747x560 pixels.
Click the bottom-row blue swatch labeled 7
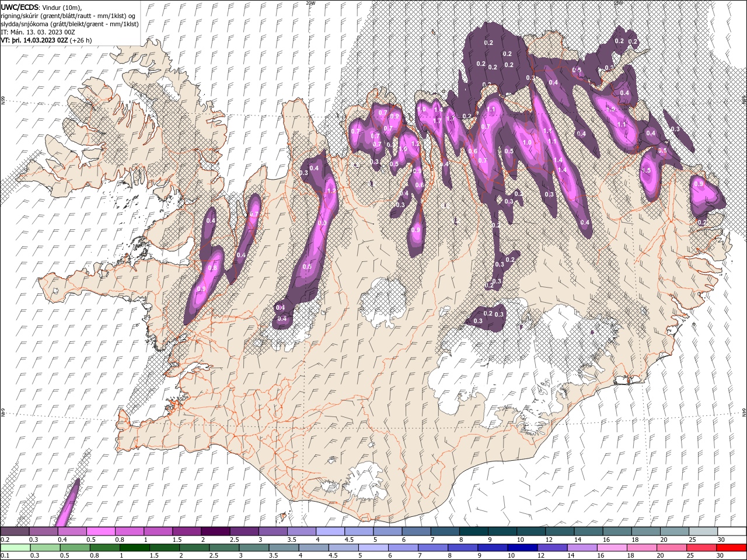(433, 548)
